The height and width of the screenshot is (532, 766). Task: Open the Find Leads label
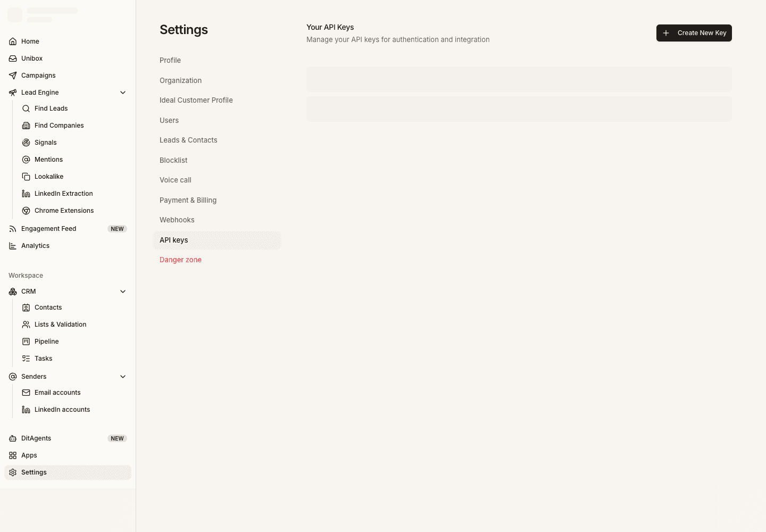click(51, 109)
